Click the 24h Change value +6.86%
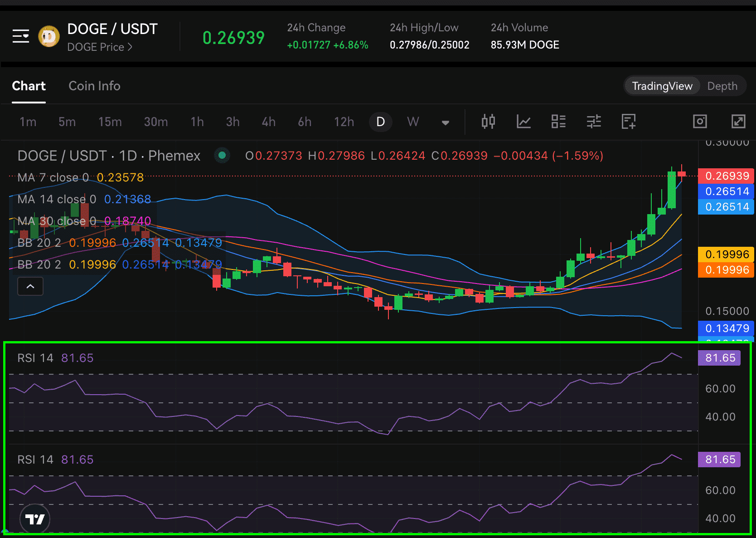 point(351,45)
